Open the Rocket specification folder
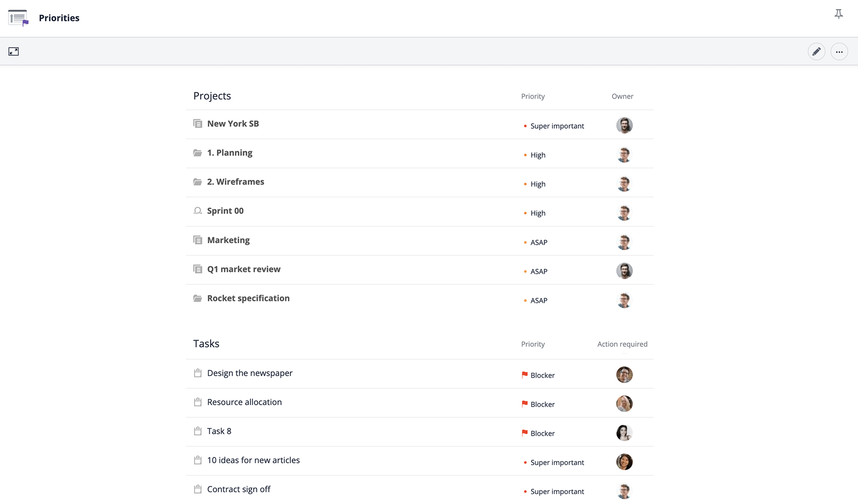Screen dimensions: 858x504 pos(248,298)
